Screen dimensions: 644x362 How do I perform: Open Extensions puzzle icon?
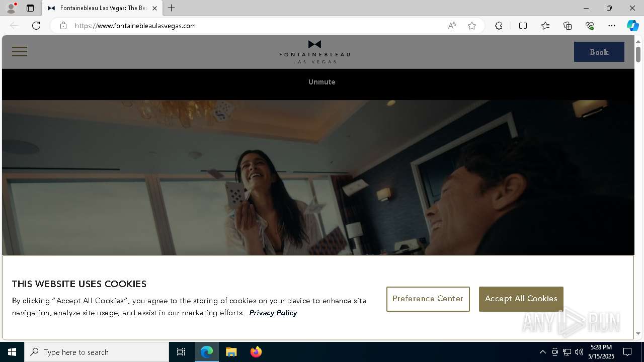pyautogui.click(x=499, y=26)
